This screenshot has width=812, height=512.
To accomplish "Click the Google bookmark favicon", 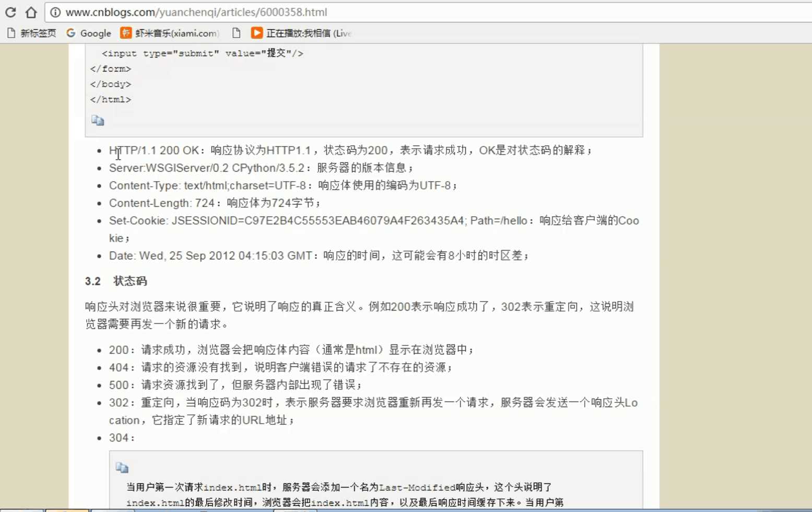I will point(71,33).
